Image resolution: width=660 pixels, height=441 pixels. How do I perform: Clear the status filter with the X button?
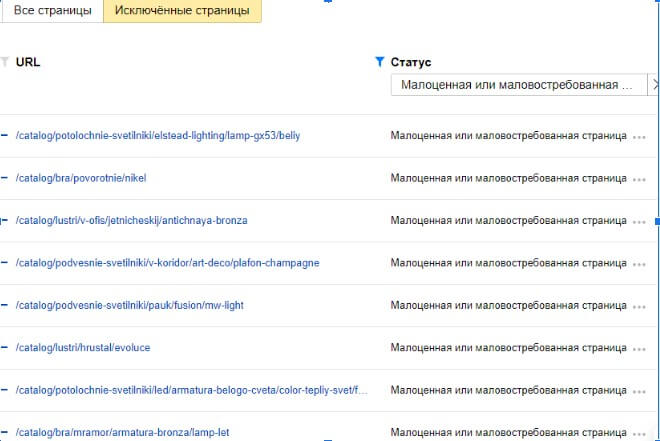click(x=654, y=85)
